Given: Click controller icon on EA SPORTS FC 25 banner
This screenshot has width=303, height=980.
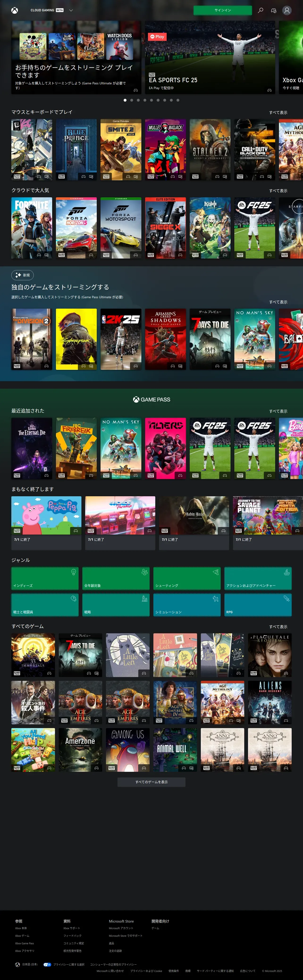Looking at the screenshot, I should coord(269,90).
